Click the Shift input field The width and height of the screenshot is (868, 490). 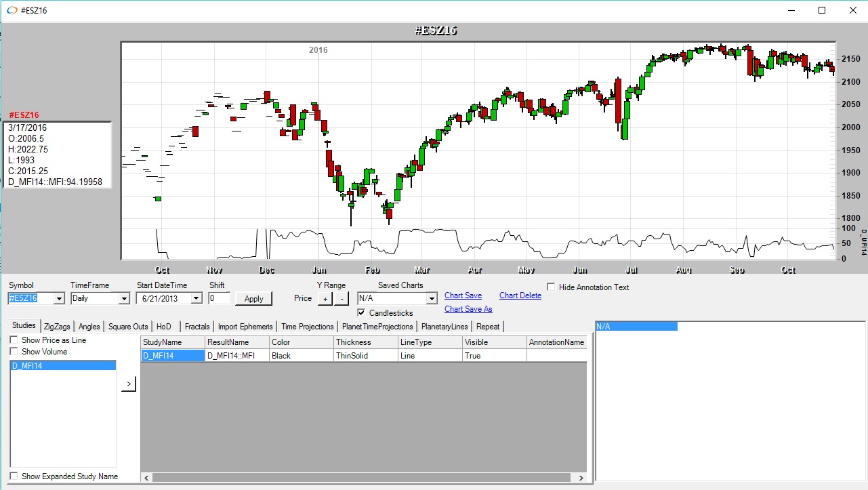219,298
